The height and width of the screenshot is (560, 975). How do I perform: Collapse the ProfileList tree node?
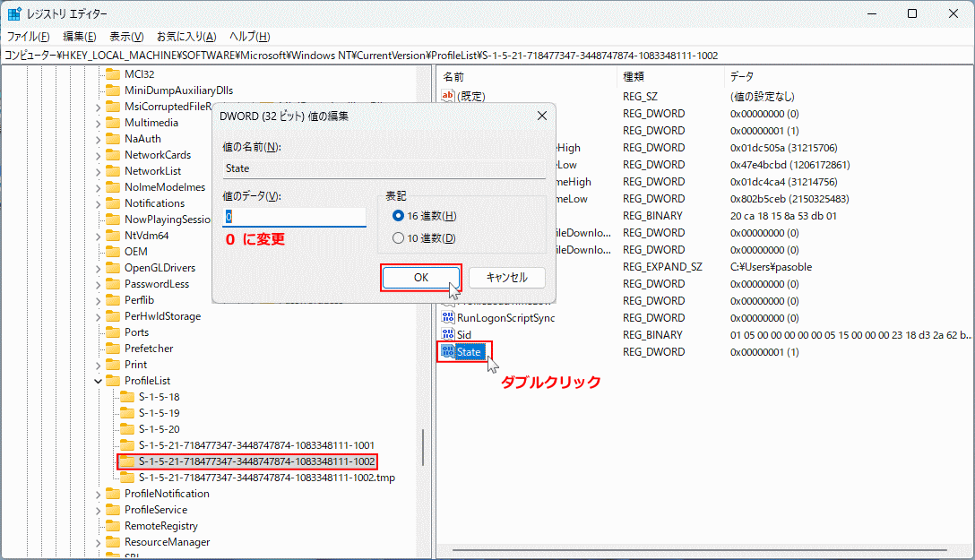[96, 380]
